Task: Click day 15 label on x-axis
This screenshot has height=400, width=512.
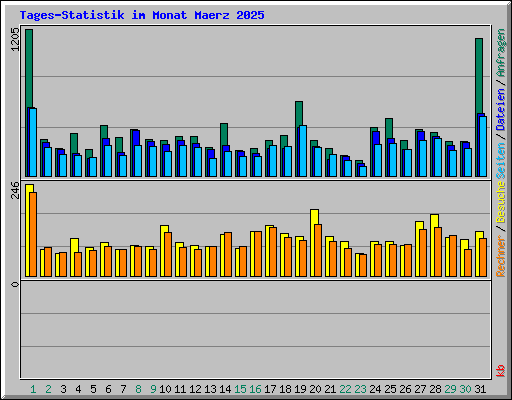Action: pyautogui.click(x=240, y=389)
